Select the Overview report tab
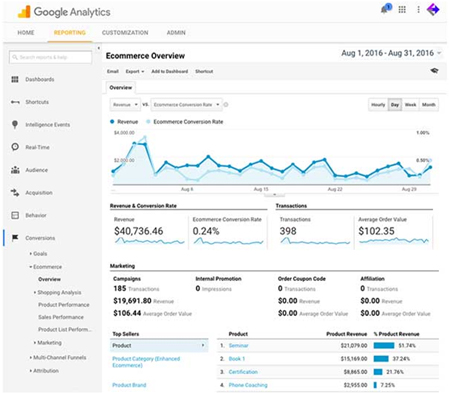Viewport: 450px width, 394px height. coord(121,88)
